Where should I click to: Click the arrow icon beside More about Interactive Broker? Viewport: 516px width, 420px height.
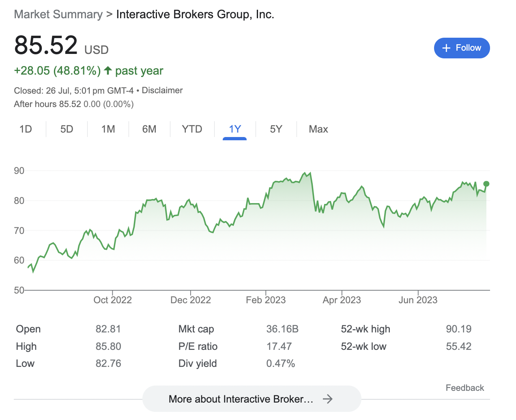[x=328, y=399]
